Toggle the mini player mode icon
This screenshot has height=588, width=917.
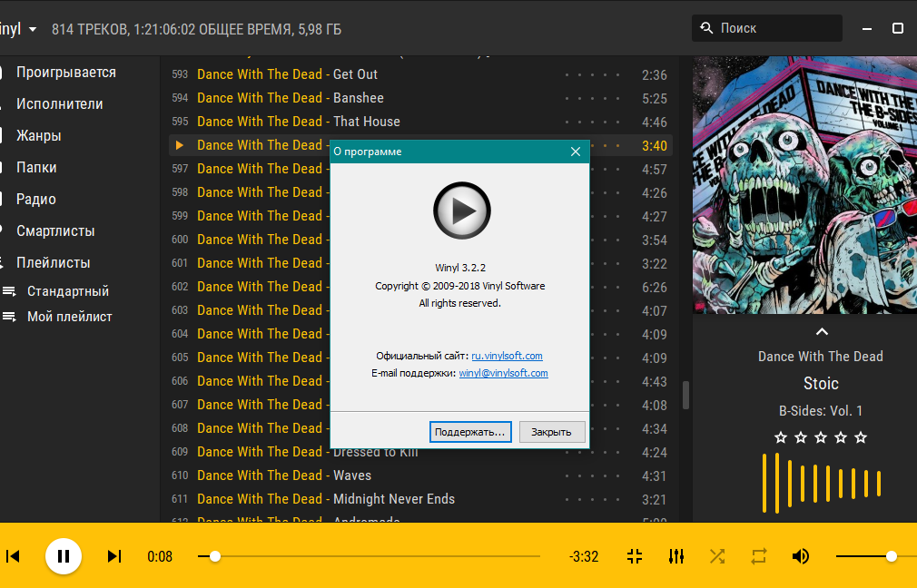(635, 556)
